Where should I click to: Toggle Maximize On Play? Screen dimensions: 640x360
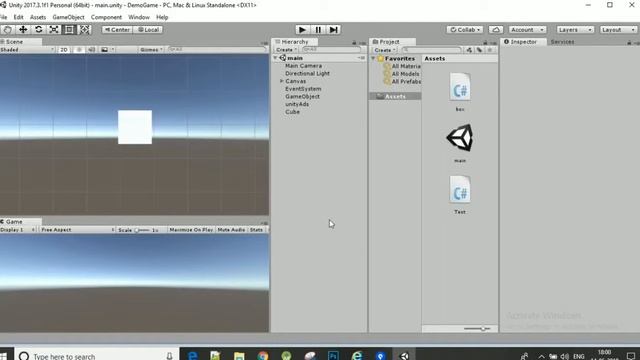pos(191,230)
